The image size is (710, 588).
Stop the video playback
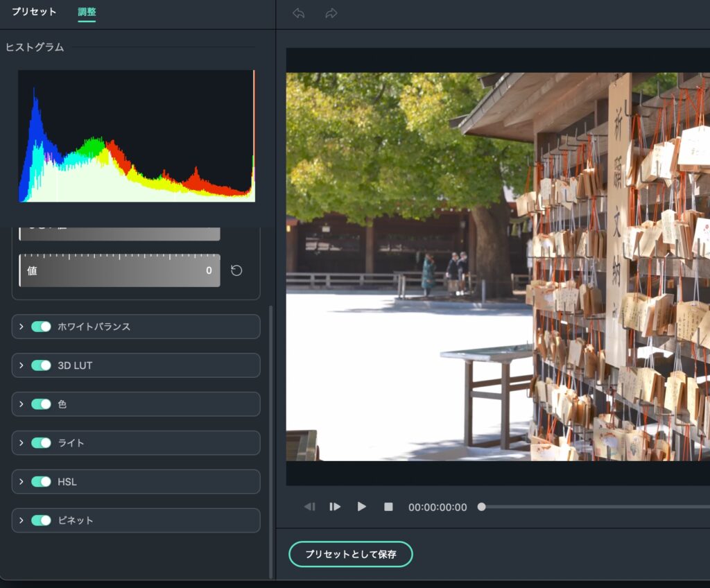coord(388,507)
